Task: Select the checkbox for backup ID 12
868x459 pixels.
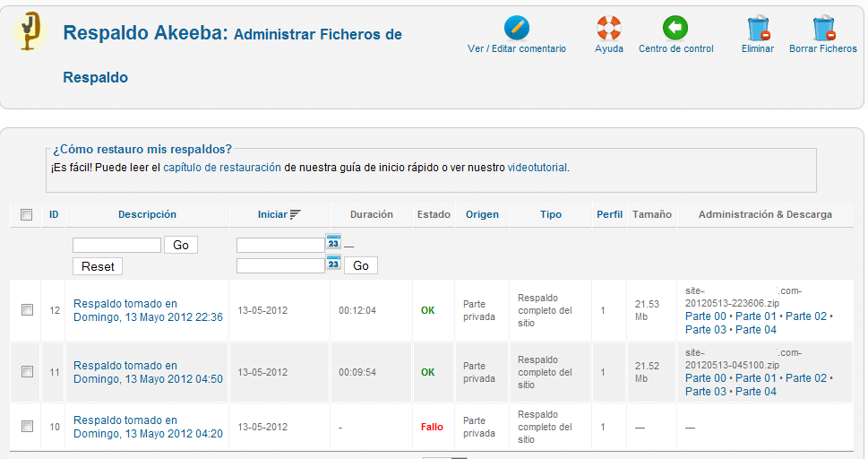Action: [27, 310]
